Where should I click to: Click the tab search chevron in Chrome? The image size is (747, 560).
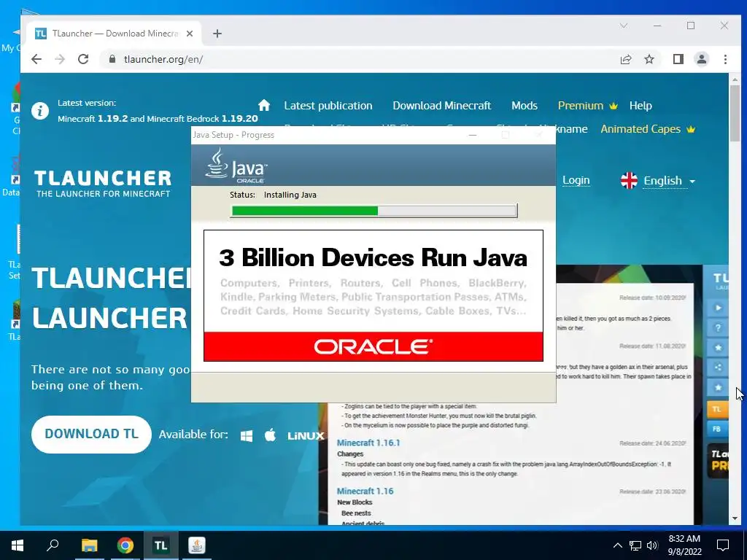tap(624, 26)
